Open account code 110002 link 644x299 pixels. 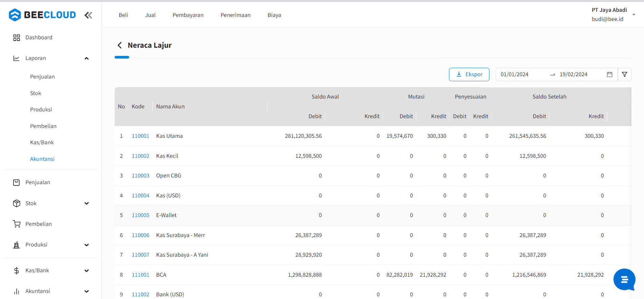click(140, 156)
